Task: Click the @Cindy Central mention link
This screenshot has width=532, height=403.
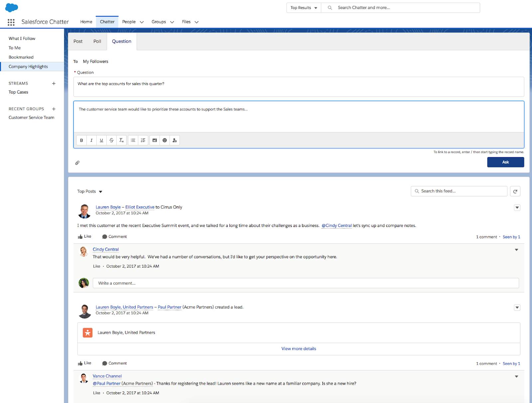Action: 336,226
